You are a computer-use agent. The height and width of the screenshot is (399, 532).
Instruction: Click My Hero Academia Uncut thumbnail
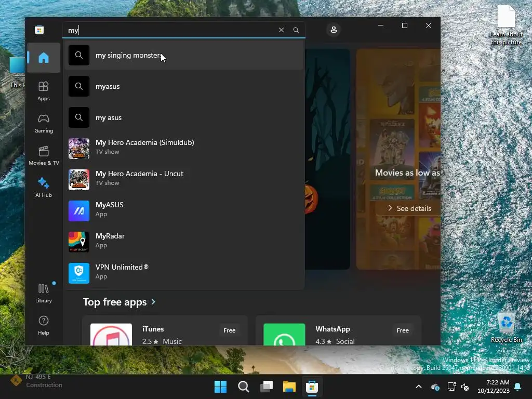79,179
